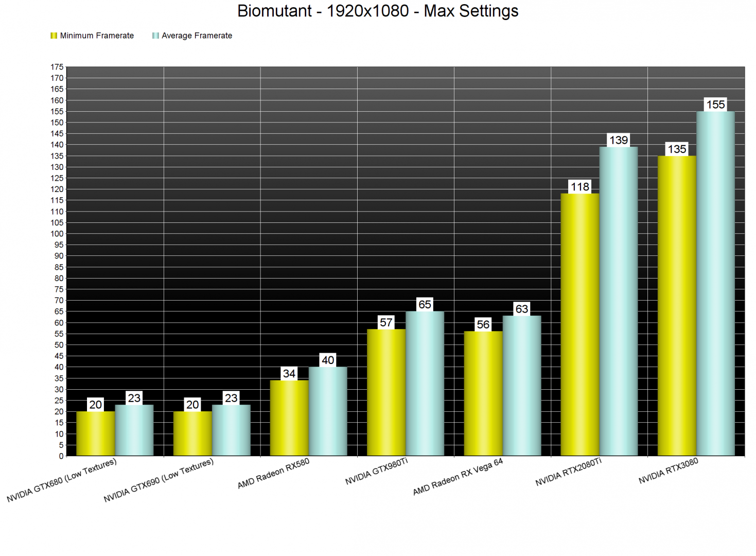
Task: Click the 175 value on the Y-axis
Action: [57, 67]
